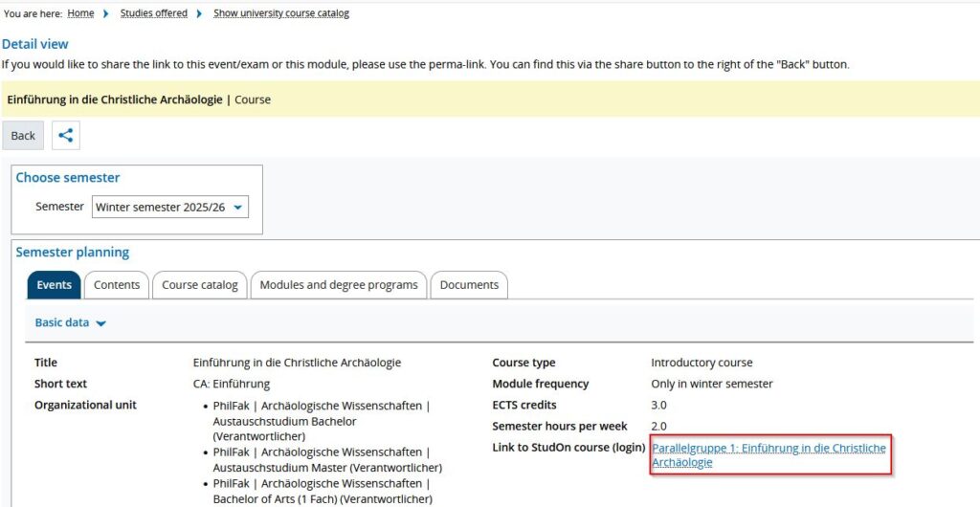Click the Short text value CA: Einführung
Viewport: 980px width, 507px height.
point(232,384)
